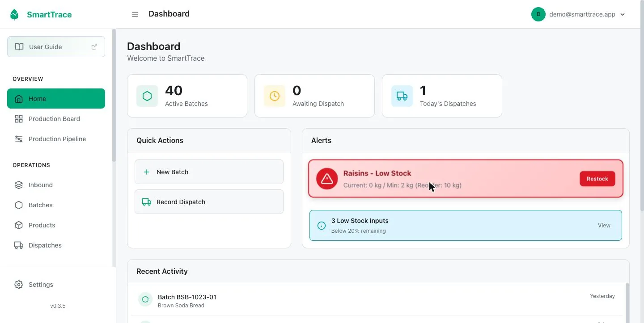Toggle the sidebar with the hamburger icon
644x323 pixels.
(x=135, y=14)
